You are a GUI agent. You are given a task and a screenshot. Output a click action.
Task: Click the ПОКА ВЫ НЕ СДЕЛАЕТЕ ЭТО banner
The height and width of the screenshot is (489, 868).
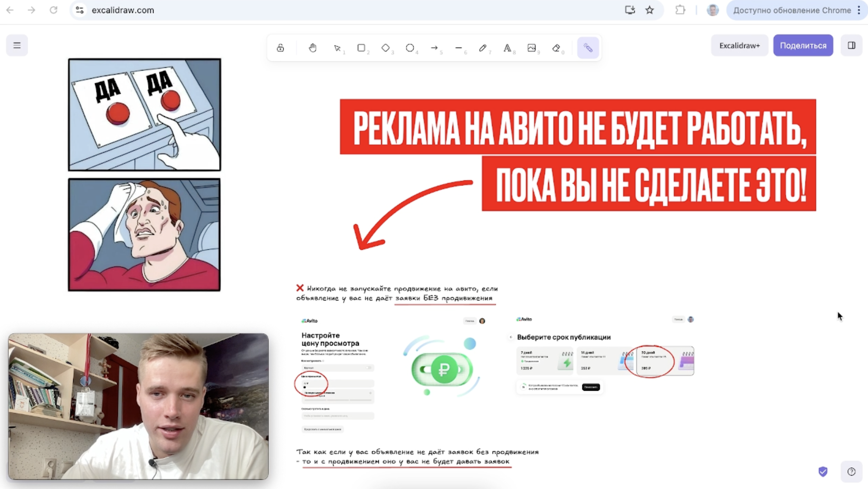click(x=649, y=183)
